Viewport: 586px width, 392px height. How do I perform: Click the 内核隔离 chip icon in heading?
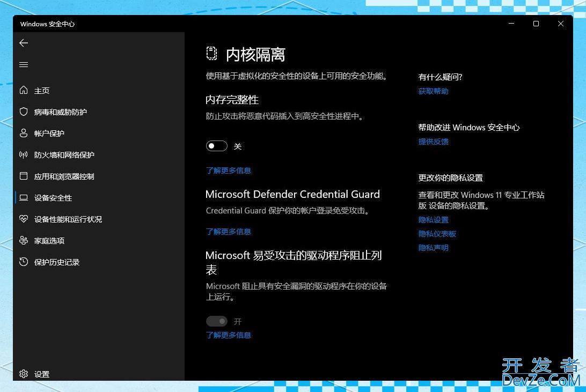click(211, 54)
